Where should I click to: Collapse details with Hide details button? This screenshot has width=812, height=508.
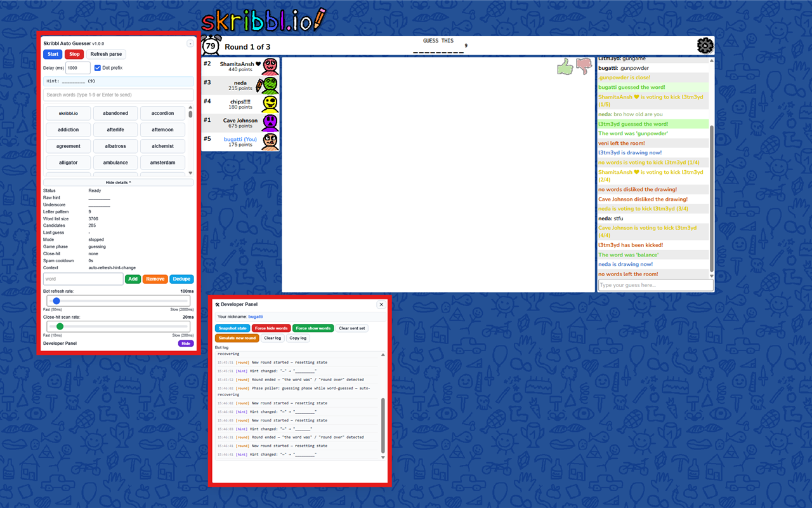[119, 182]
